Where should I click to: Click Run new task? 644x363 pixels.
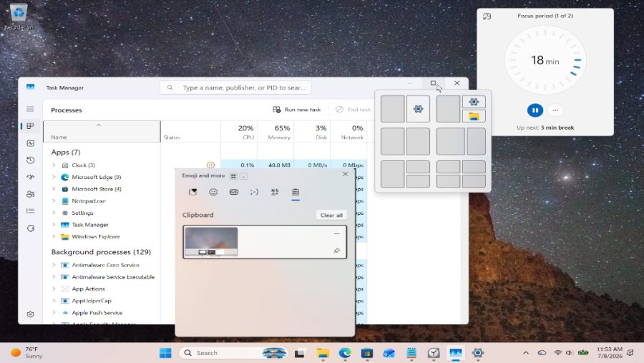click(296, 110)
